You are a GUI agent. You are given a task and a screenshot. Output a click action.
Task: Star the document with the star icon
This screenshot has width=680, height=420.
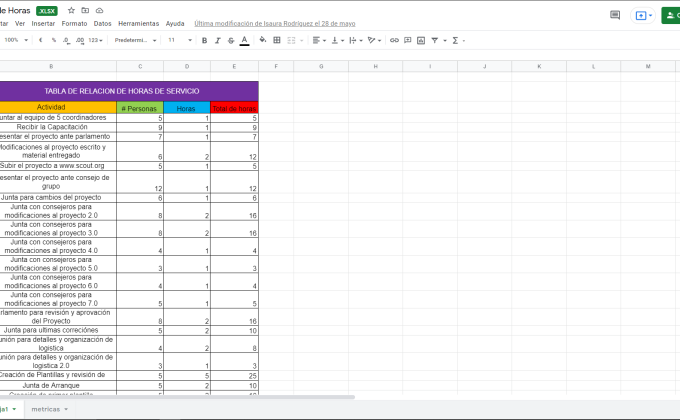click(x=71, y=10)
